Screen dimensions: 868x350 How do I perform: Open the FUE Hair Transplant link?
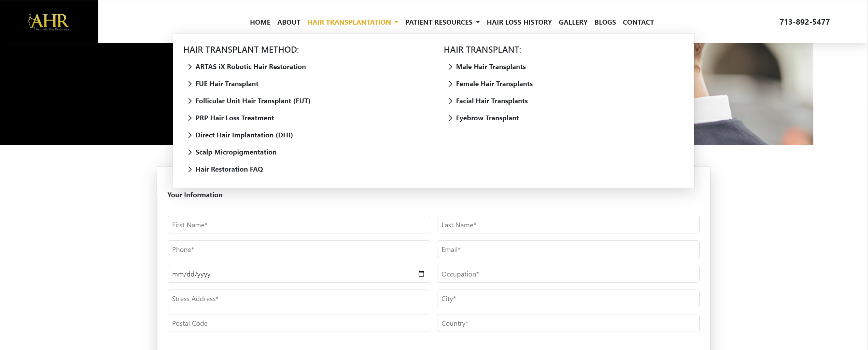tap(227, 84)
